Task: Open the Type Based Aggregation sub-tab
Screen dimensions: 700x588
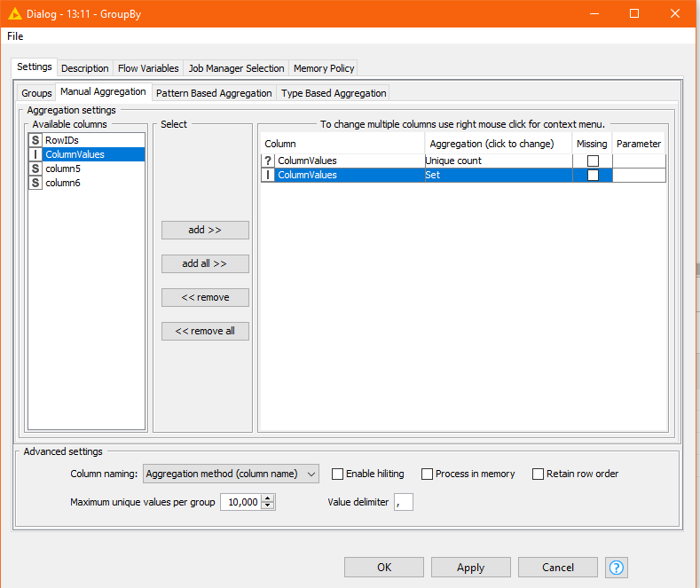Action: (x=334, y=93)
